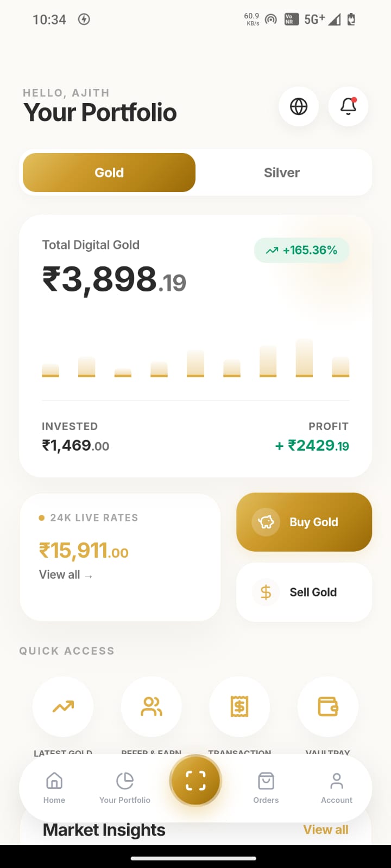Open the VaultPay wallet icon
Image resolution: width=391 pixels, height=868 pixels.
point(327,706)
